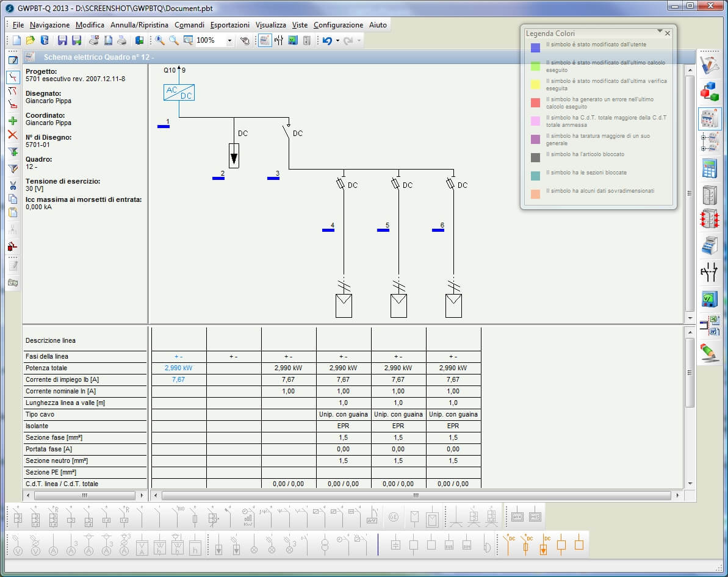Click the green plus add icon

[x=13, y=121]
